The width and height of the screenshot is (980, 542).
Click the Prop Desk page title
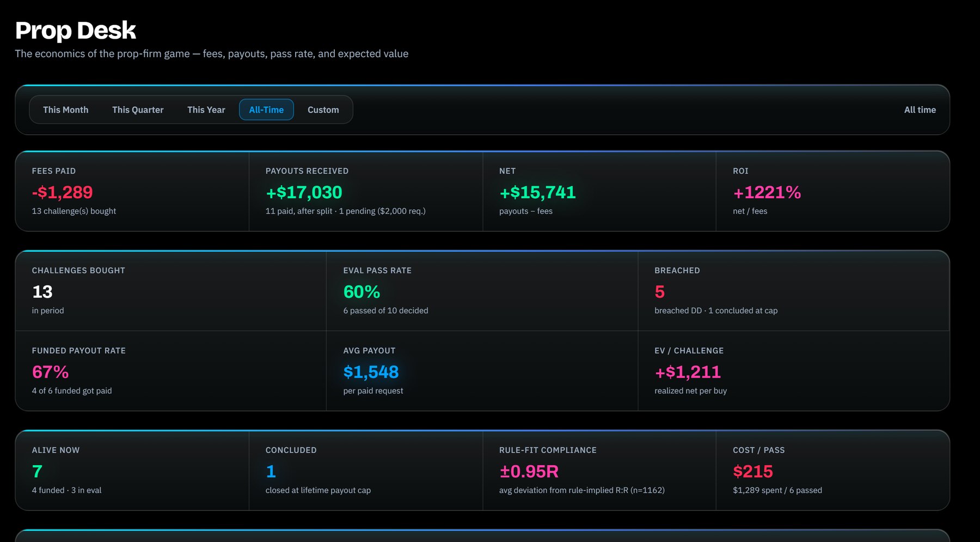tap(76, 31)
